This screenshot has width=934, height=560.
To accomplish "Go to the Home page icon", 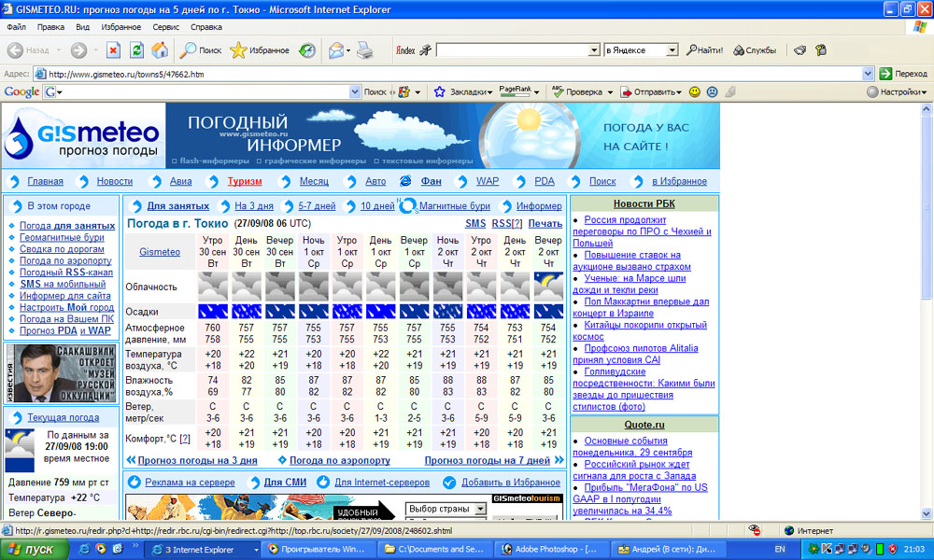I will click(160, 50).
